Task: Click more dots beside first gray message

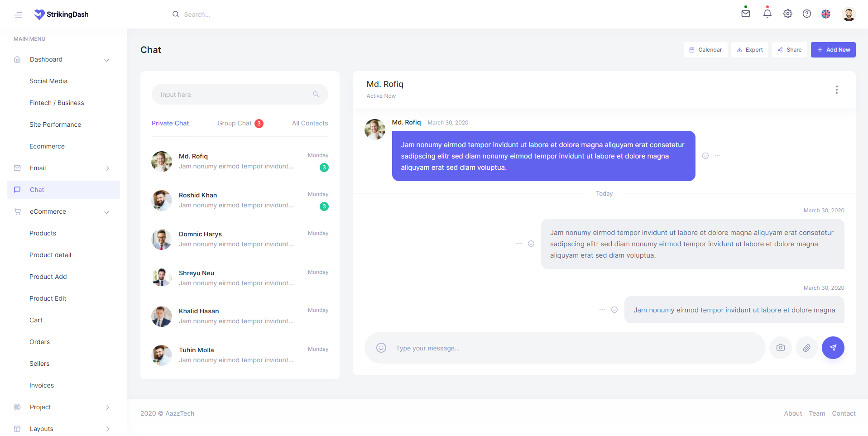Action: pos(519,244)
